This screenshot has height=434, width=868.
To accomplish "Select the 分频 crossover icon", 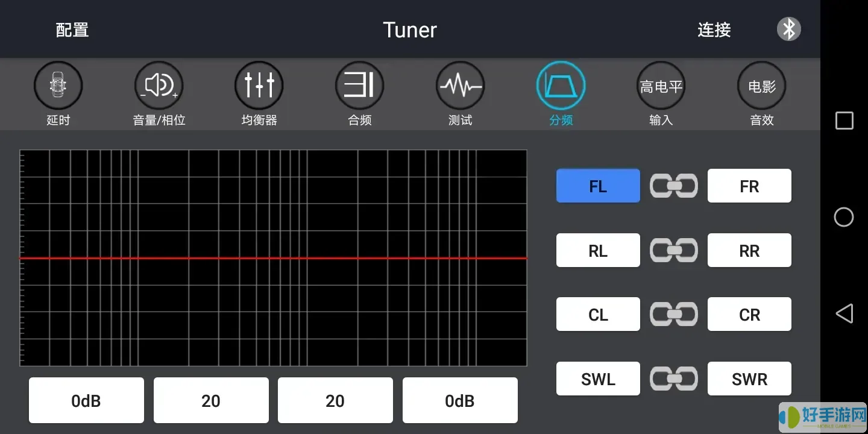I will (x=561, y=86).
